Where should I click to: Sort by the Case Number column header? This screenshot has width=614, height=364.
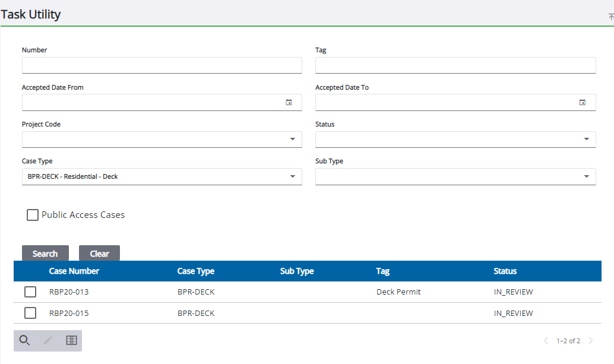tap(74, 271)
